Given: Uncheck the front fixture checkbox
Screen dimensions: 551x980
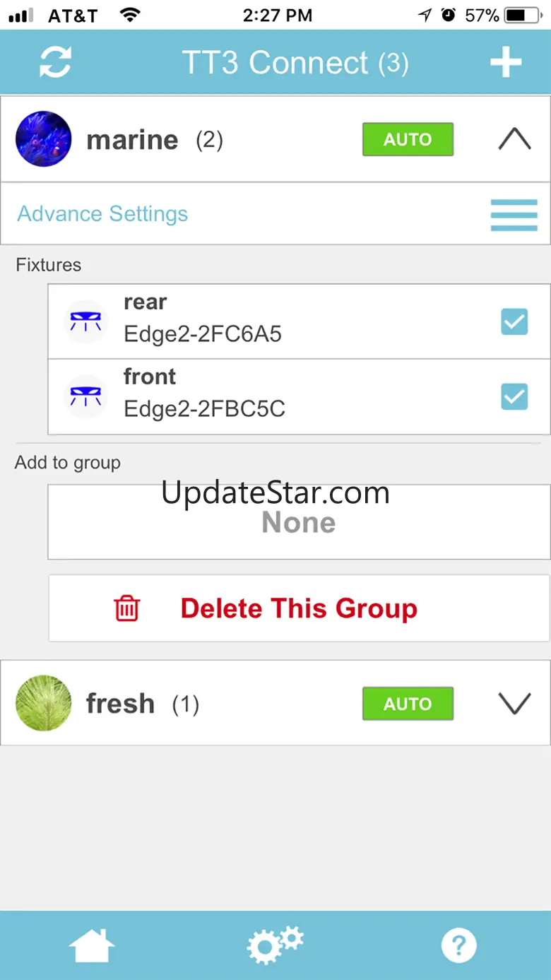Looking at the screenshot, I should coord(514,397).
